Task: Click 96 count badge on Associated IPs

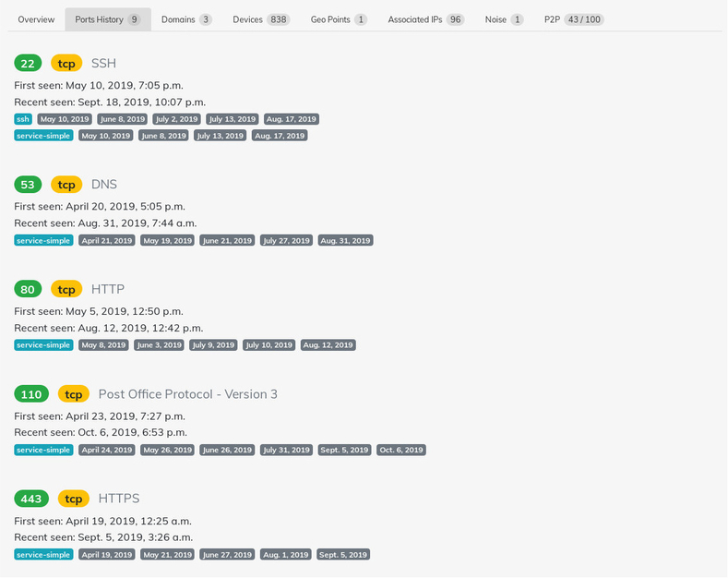Action: pos(455,19)
